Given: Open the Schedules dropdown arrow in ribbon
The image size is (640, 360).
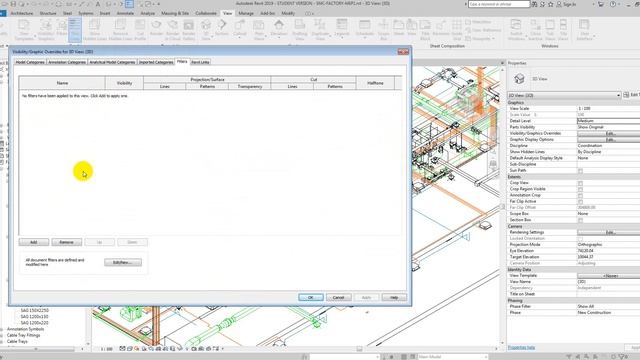Looking at the screenshot, I should tap(364, 38).
